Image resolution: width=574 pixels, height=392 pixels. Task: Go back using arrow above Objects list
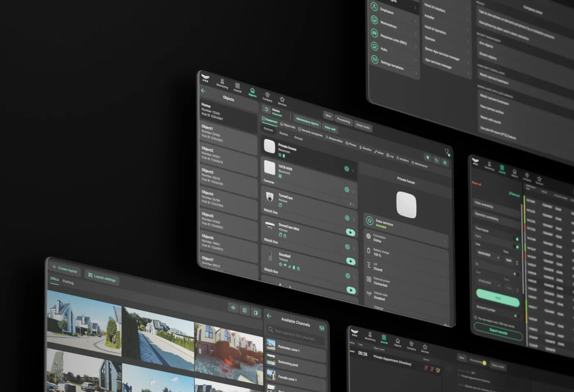[x=203, y=91]
